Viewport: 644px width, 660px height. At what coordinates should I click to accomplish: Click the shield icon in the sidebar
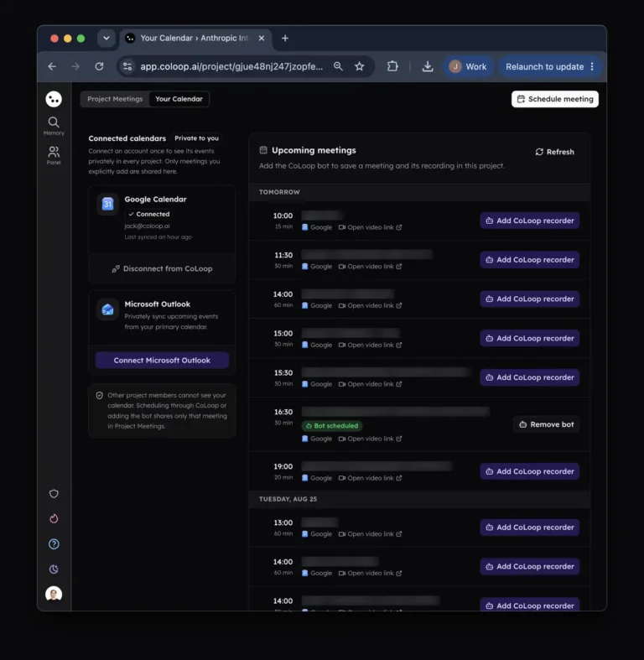[54, 494]
